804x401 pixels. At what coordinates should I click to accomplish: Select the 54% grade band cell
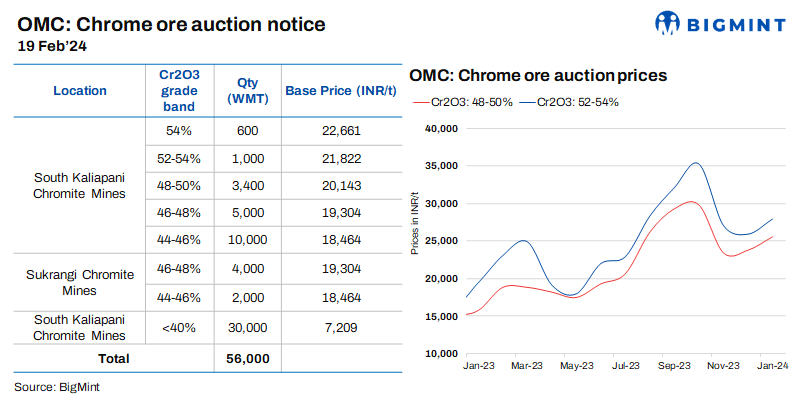click(x=180, y=130)
